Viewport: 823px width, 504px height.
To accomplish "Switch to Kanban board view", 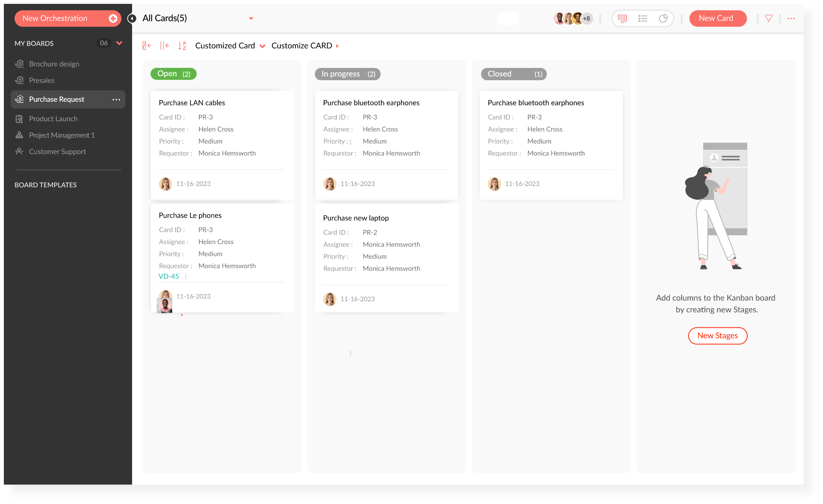I will pyautogui.click(x=622, y=18).
